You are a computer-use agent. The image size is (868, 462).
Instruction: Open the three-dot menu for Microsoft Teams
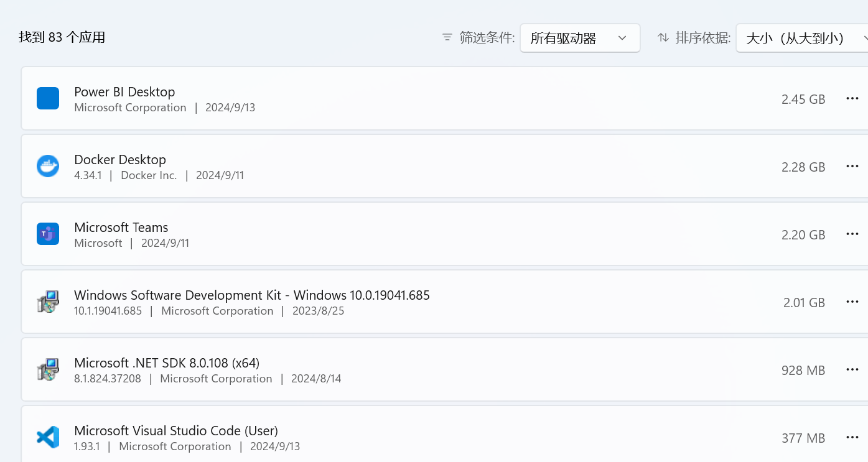tap(852, 234)
